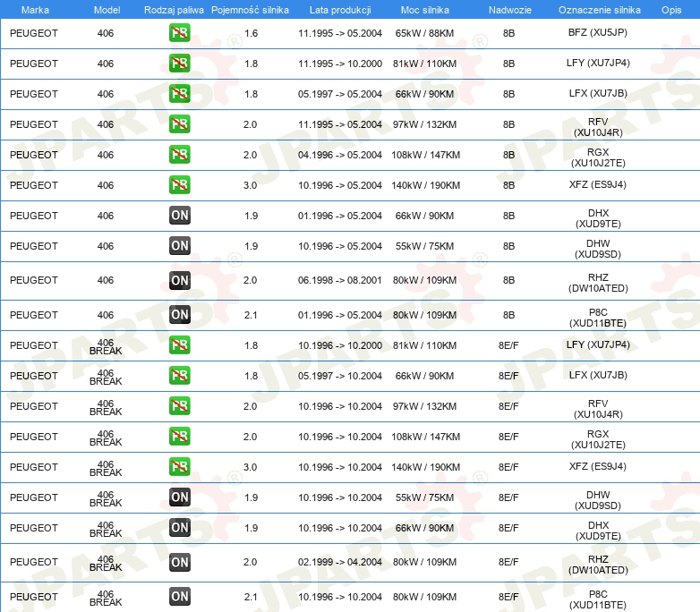Select PEUGEOT in the BFZ (XU5JP) row
The image size is (700, 612).
tap(34, 33)
